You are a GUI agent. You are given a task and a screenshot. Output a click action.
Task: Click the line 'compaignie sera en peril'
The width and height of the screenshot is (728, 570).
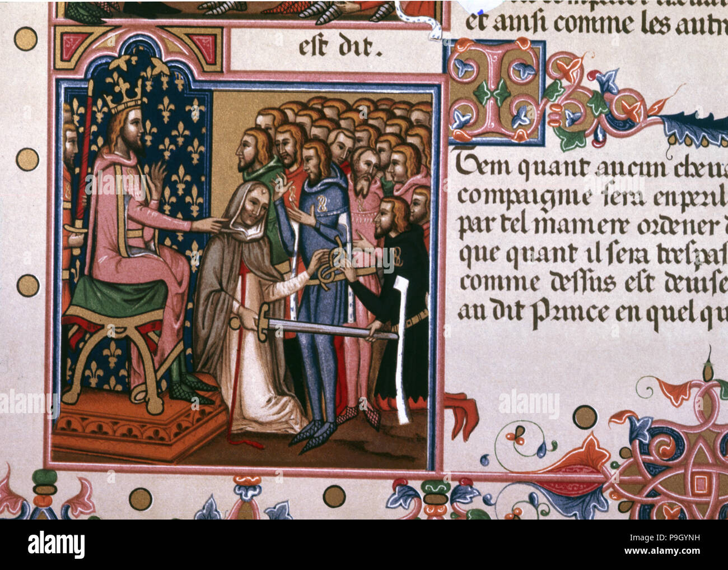point(592,196)
